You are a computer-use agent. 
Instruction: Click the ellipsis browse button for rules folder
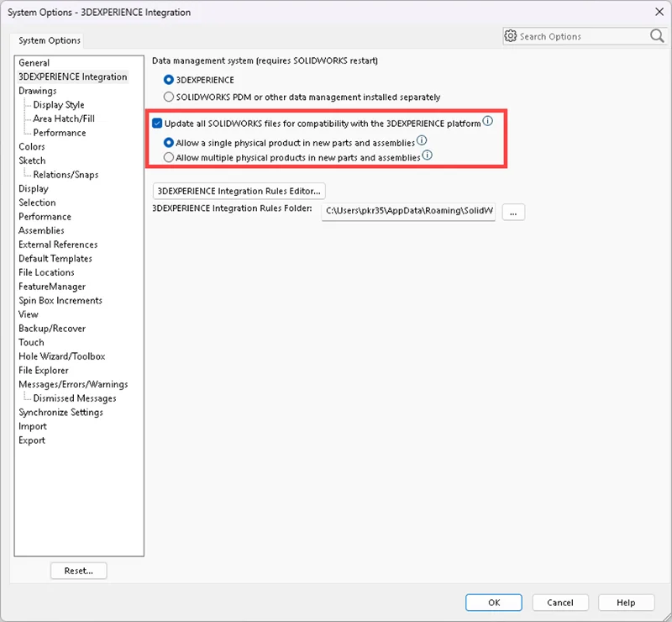(x=513, y=213)
